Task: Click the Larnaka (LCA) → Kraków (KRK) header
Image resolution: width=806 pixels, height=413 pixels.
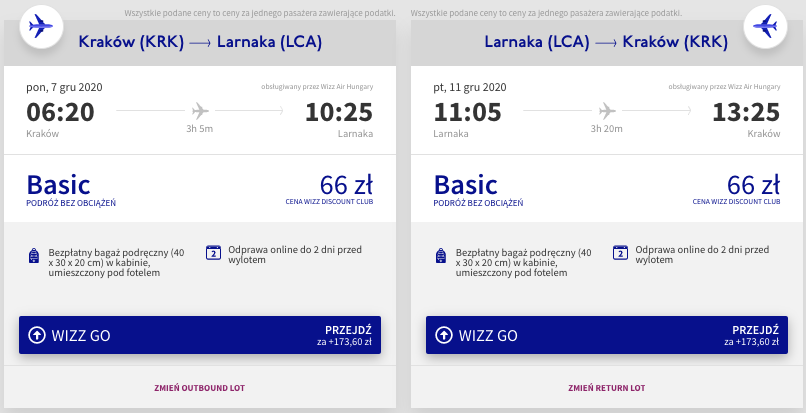Action: (x=606, y=42)
